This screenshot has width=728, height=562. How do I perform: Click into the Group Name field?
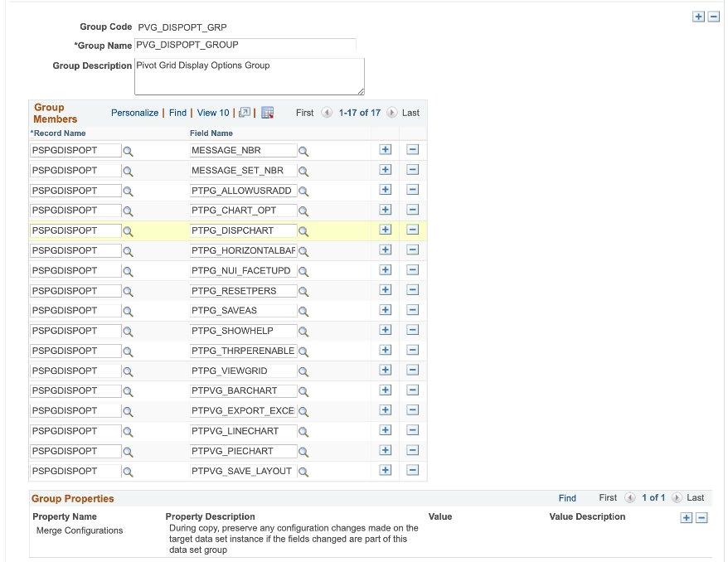(x=245, y=45)
